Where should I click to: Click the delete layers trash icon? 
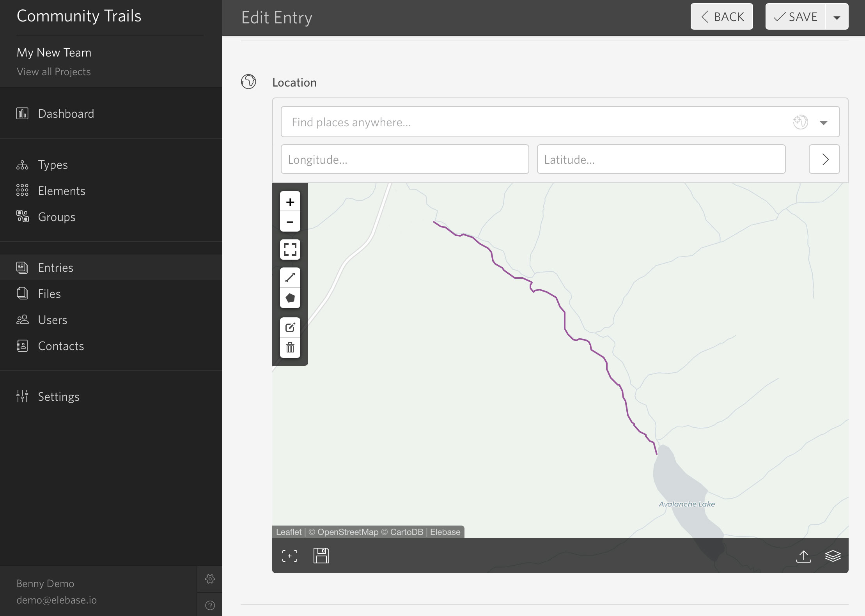(x=290, y=348)
